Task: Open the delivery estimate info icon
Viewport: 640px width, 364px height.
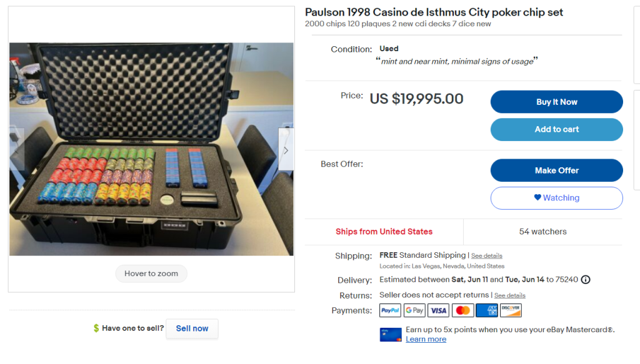Action: 586,280
